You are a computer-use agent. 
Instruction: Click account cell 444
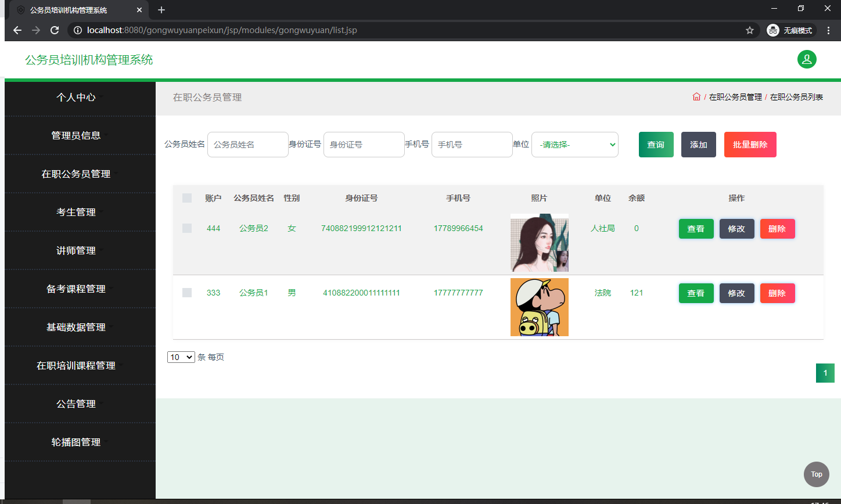[214, 228]
